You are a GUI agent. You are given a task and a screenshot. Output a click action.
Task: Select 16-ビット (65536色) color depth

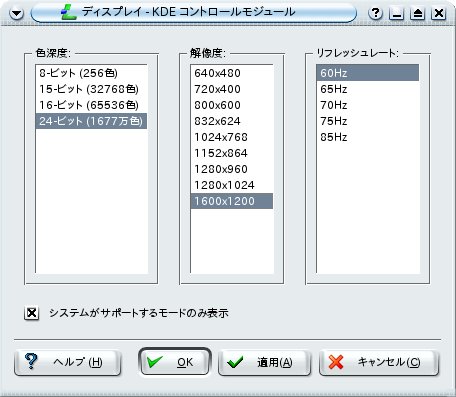click(91, 105)
